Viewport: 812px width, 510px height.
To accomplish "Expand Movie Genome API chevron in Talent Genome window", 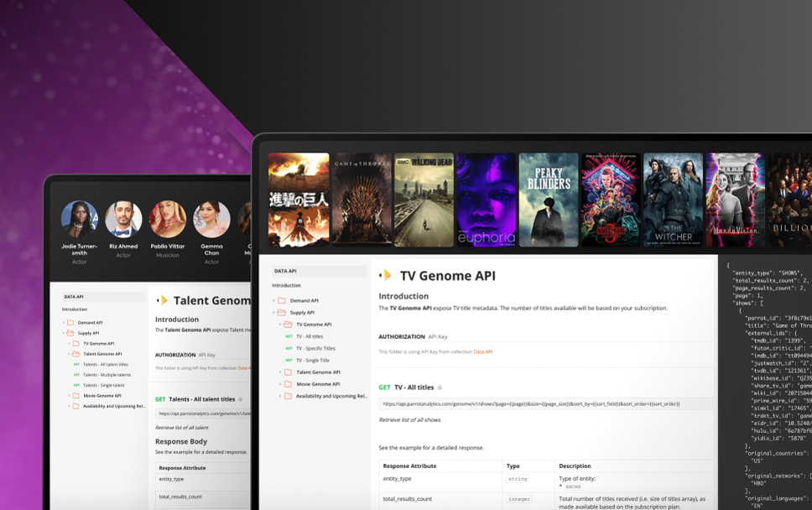I will pos(69,396).
